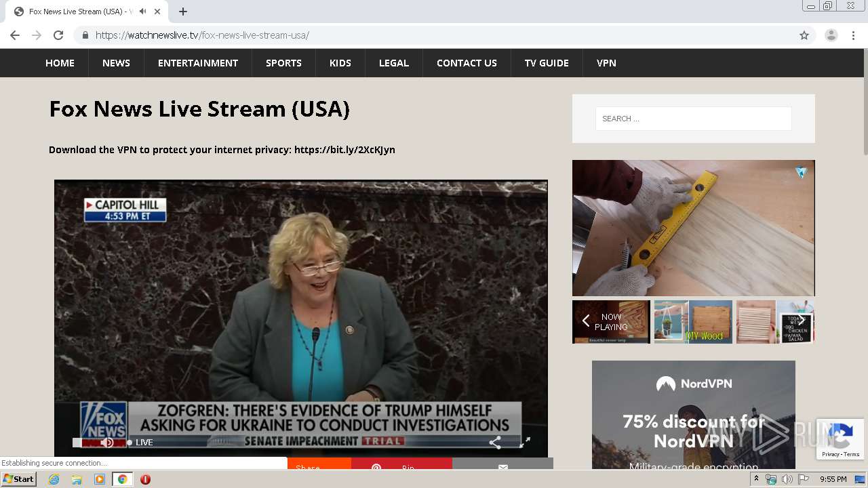This screenshot has width=868, height=488.
Task: Toggle the video player mute speaker
Action: coord(107,443)
